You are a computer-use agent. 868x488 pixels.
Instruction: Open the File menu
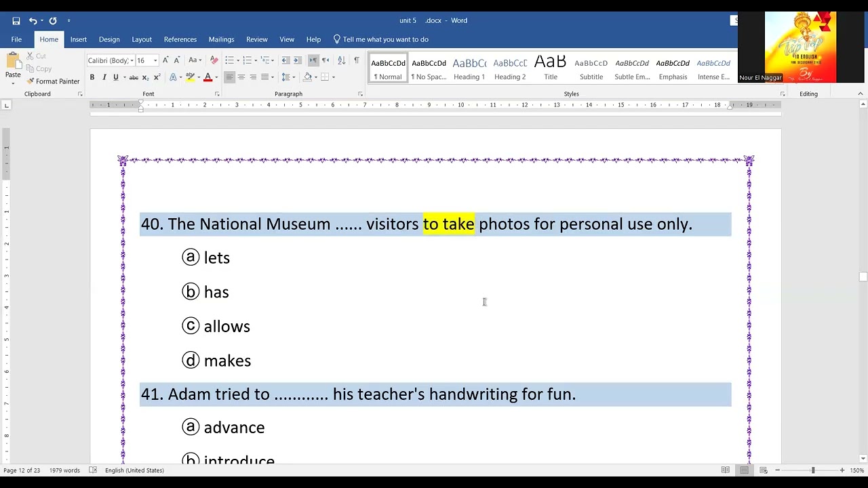point(16,39)
